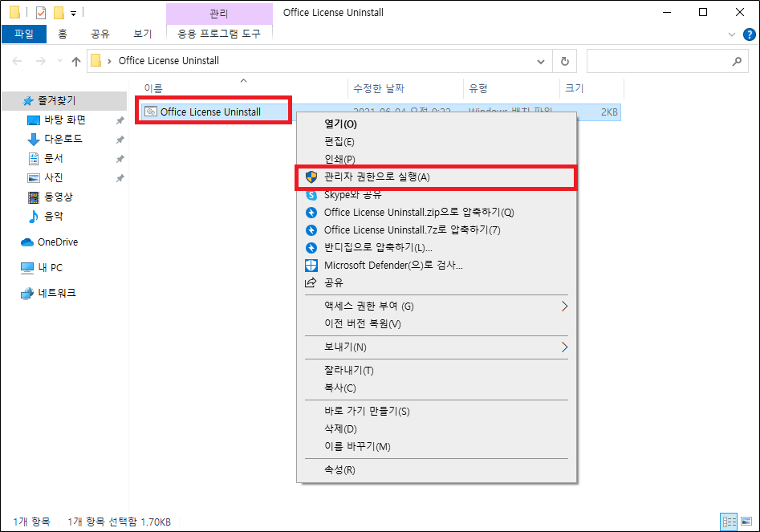
Task: Choose 편집(E) in context menu
Action: coord(437,142)
